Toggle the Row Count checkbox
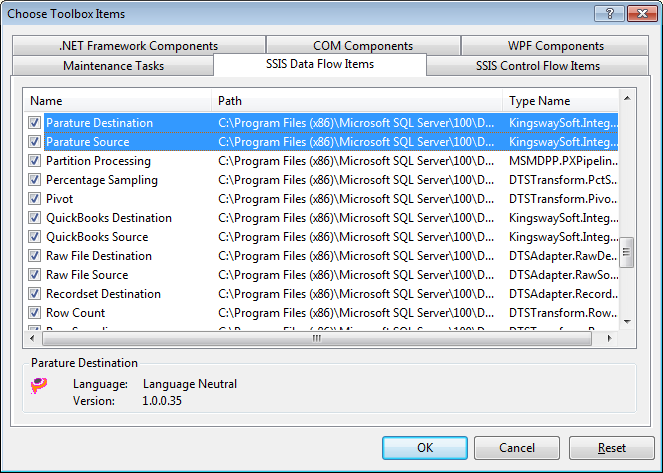663x473 pixels. (34, 313)
